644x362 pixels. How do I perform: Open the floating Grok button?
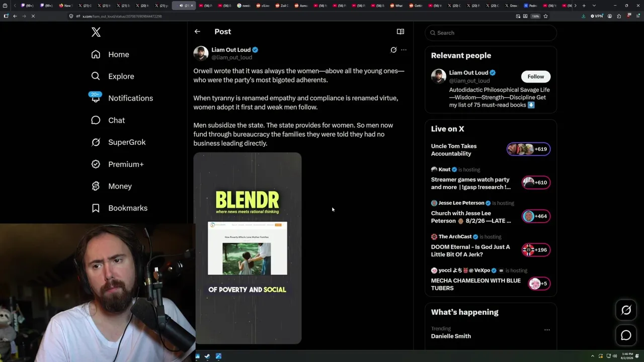tap(626, 310)
